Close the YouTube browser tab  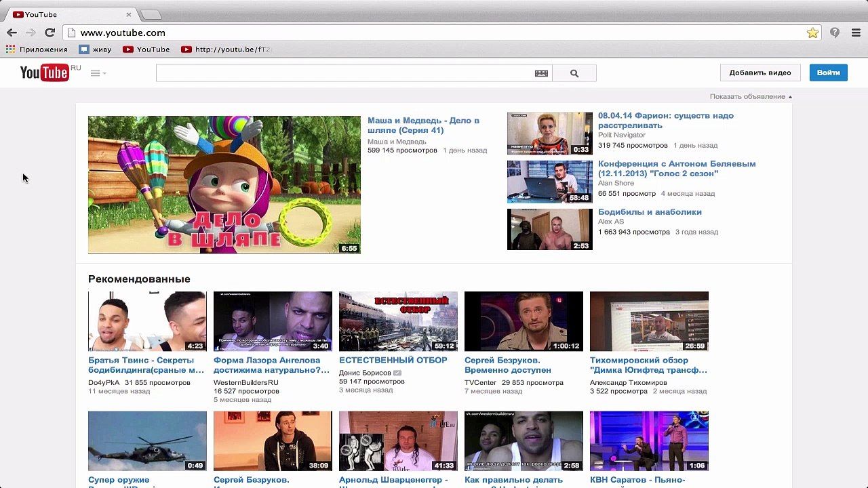click(129, 14)
